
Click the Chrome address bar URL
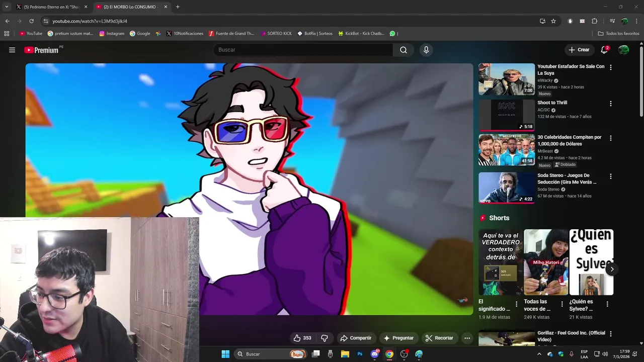tap(90, 21)
